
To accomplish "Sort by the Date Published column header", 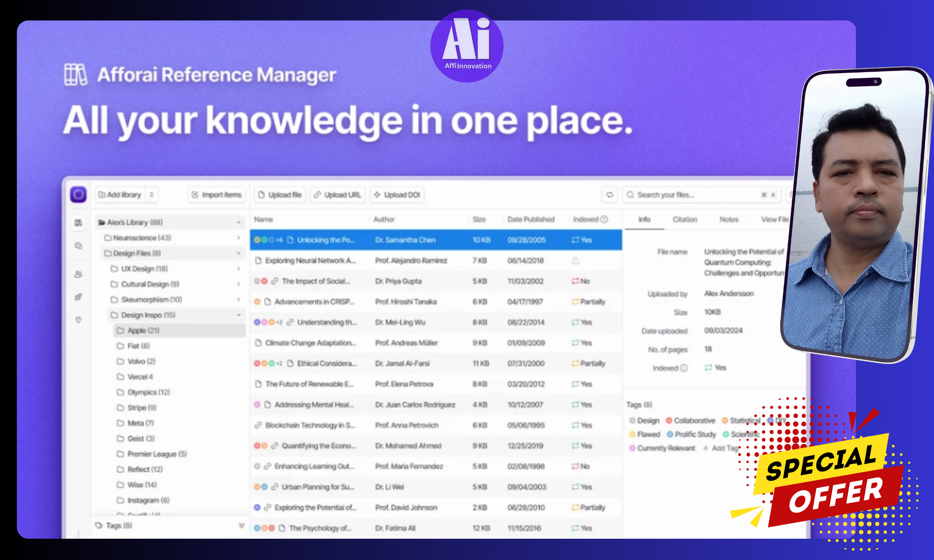I will [531, 219].
